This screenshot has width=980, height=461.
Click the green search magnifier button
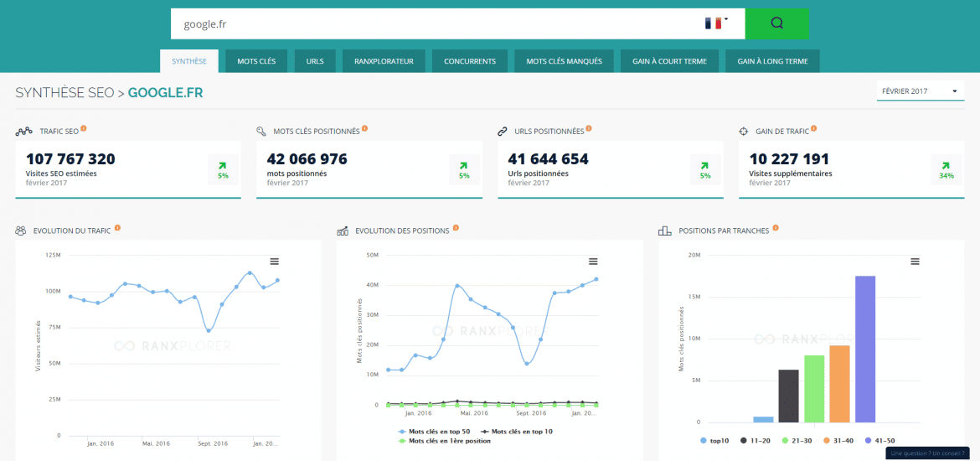click(x=776, y=23)
